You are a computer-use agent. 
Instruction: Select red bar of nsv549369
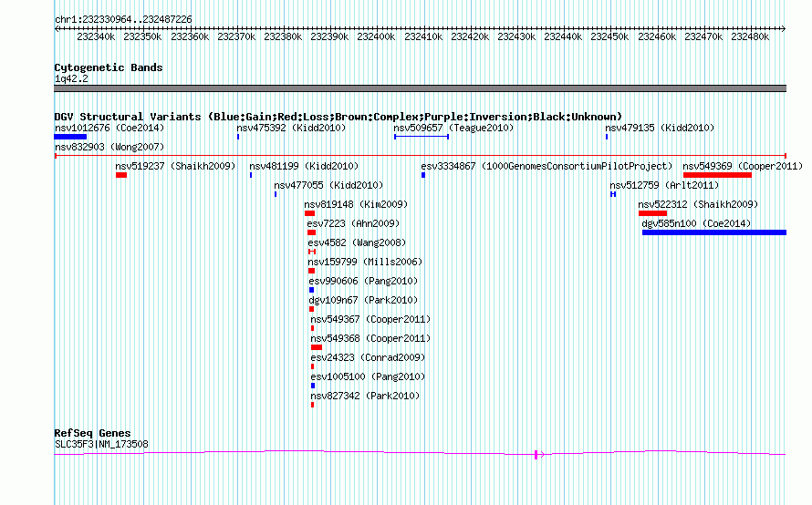pyautogui.click(x=717, y=175)
